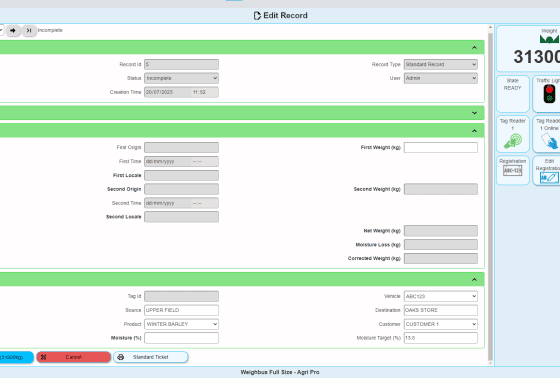
Task: Open the Vehicle dropdown
Action: click(441, 296)
